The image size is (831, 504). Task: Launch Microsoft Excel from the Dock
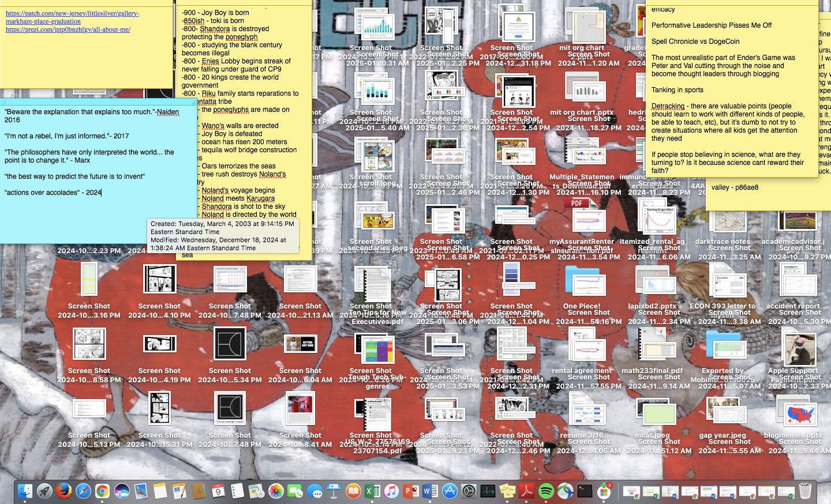tap(373, 491)
